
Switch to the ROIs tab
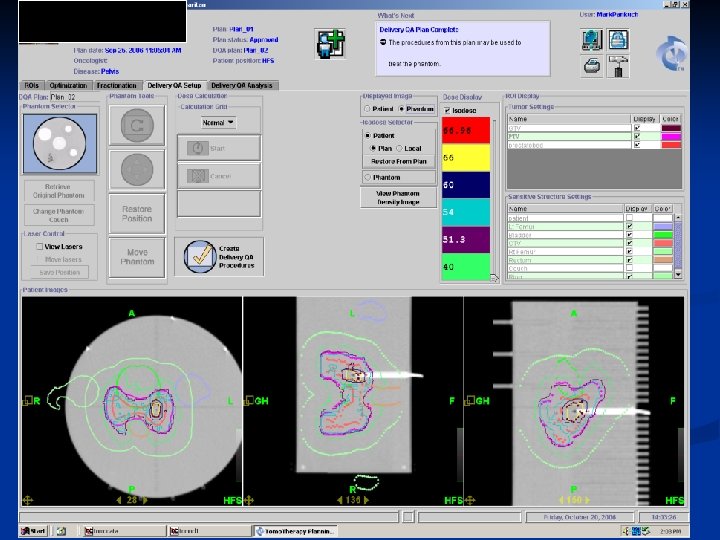(32, 85)
